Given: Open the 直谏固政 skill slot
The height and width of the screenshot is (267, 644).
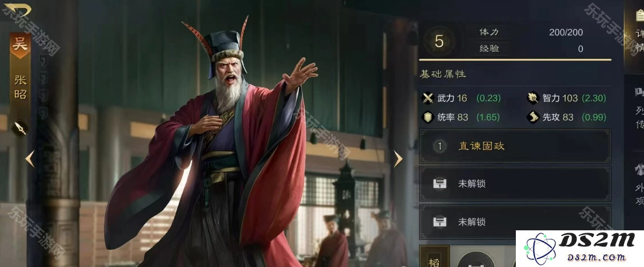Looking at the screenshot, I should click(515, 146).
